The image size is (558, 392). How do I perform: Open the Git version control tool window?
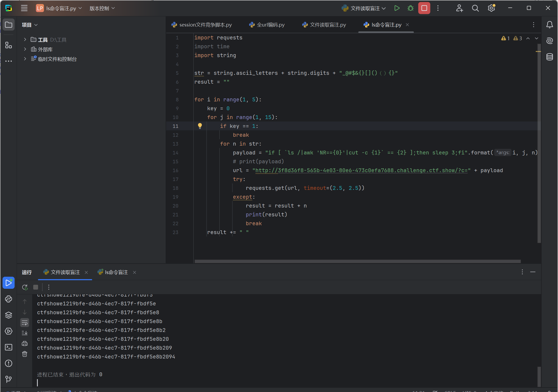coord(9,379)
